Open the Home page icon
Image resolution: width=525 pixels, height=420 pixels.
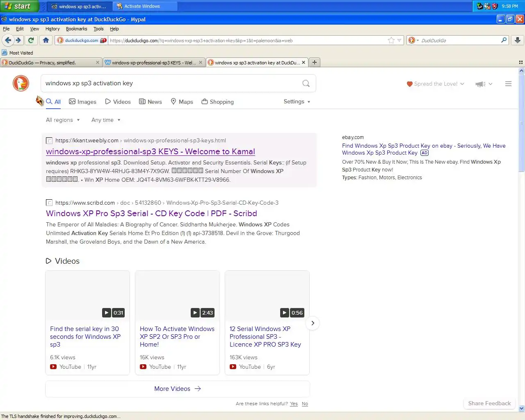46,40
